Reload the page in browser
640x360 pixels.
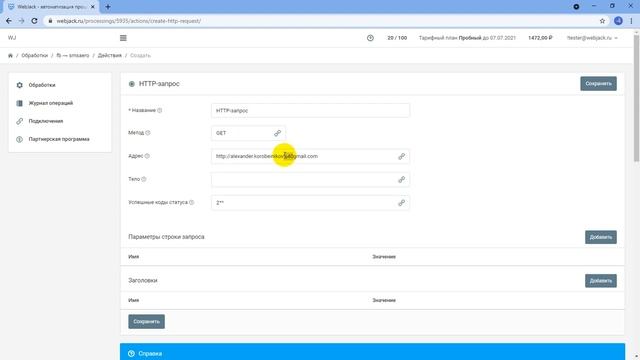(x=34, y=21)
